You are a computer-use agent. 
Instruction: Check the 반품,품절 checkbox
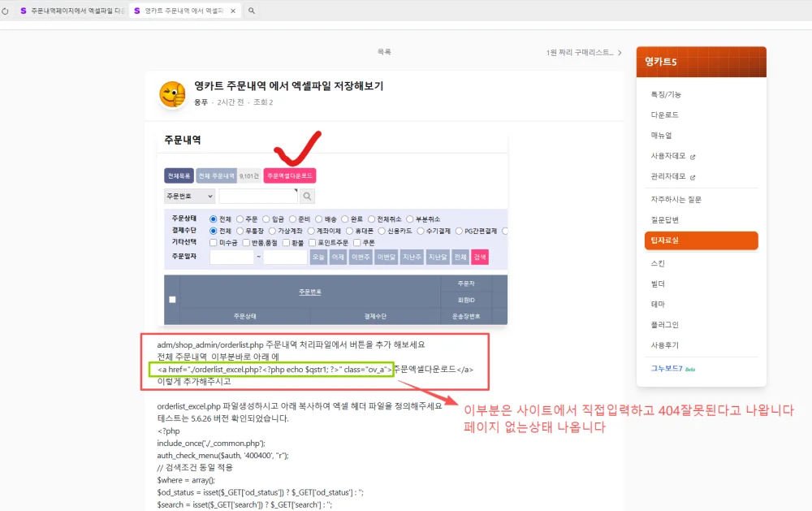pyautogui.click(x=246, y=243)
